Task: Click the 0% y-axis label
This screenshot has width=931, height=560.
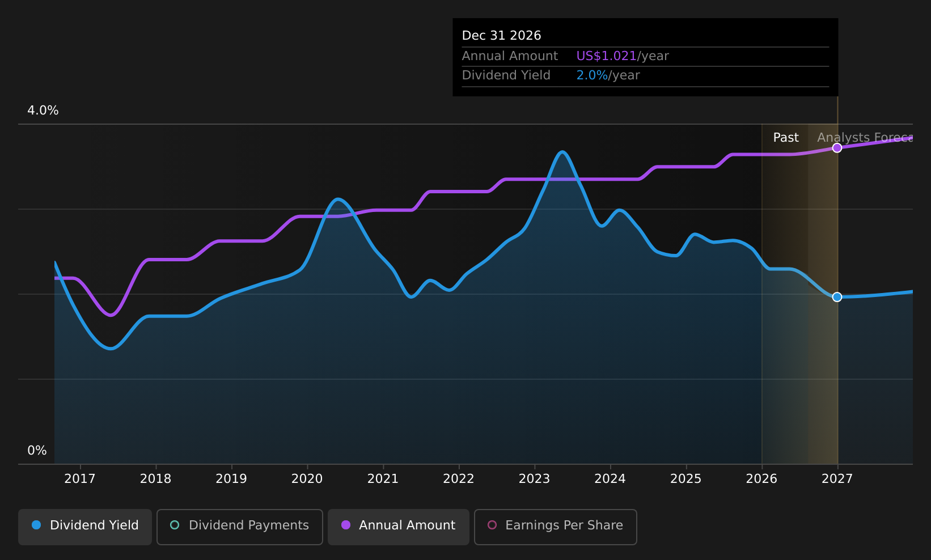Action: click(37, 451)
